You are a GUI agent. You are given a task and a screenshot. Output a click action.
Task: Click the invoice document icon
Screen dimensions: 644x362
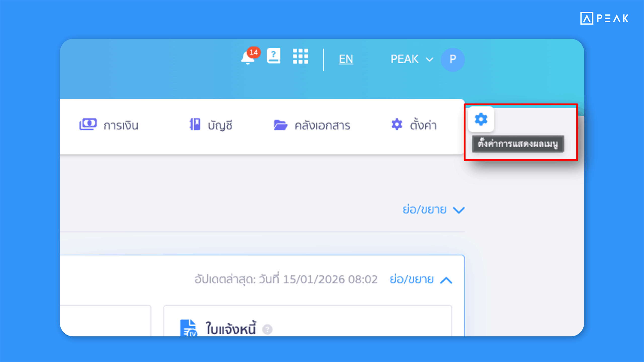click(x=188, y=328)
